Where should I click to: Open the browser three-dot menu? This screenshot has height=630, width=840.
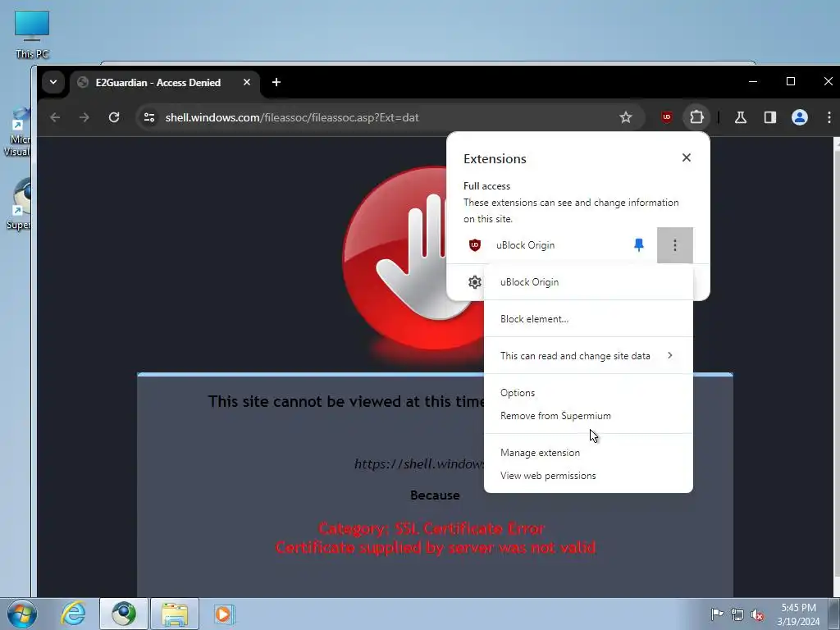tap(829, 117)
